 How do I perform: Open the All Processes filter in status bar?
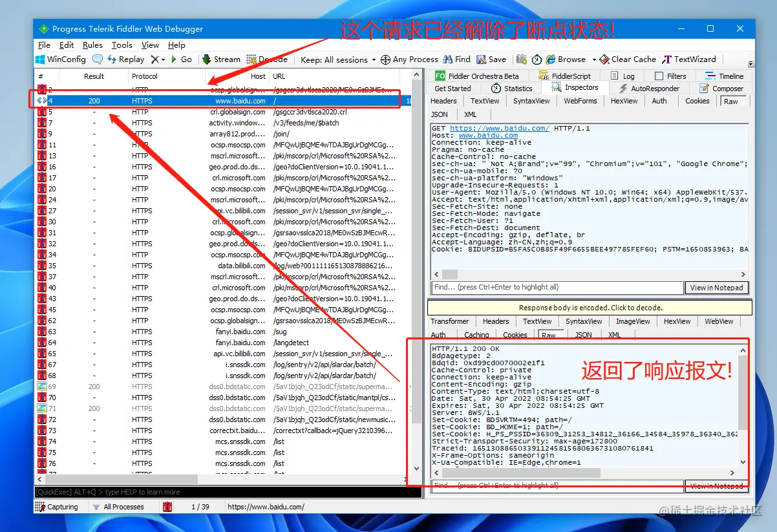118,507
